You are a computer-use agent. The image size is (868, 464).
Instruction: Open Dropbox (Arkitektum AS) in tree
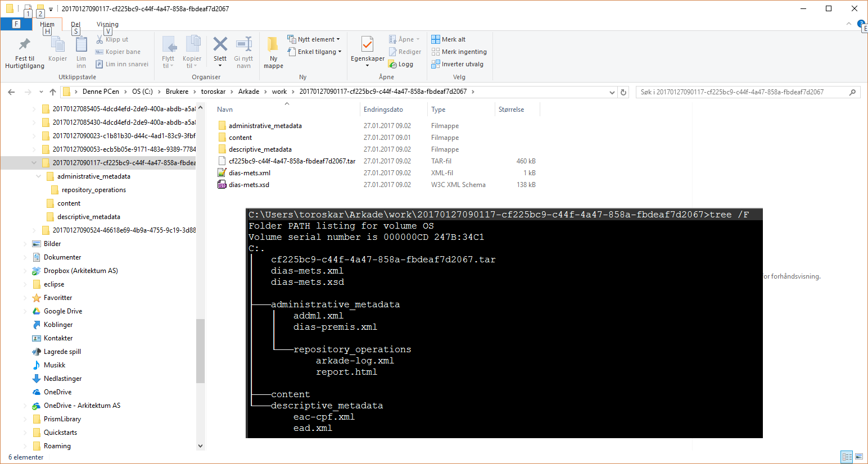pos(81,271)
